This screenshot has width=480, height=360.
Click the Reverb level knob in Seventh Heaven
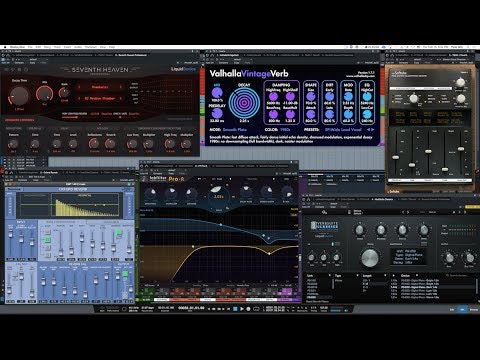110,144
